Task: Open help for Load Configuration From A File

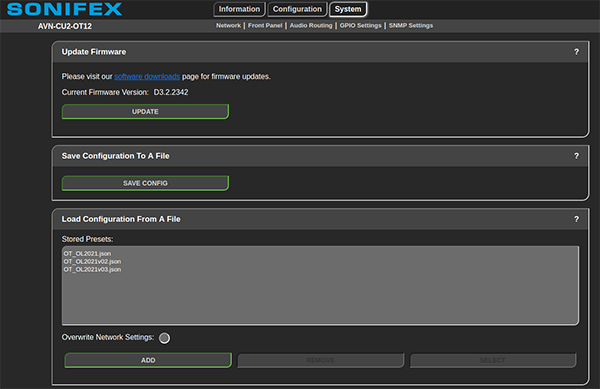Action: coord(576,219)
